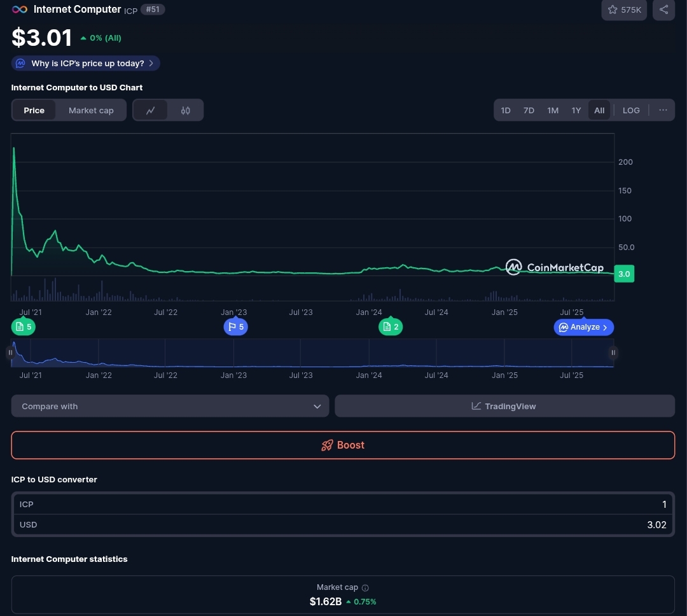This screenshot has width=687, height=616.
Task: Click the USD amount input field
Action: pyautogui.click(x=343, y=524)
